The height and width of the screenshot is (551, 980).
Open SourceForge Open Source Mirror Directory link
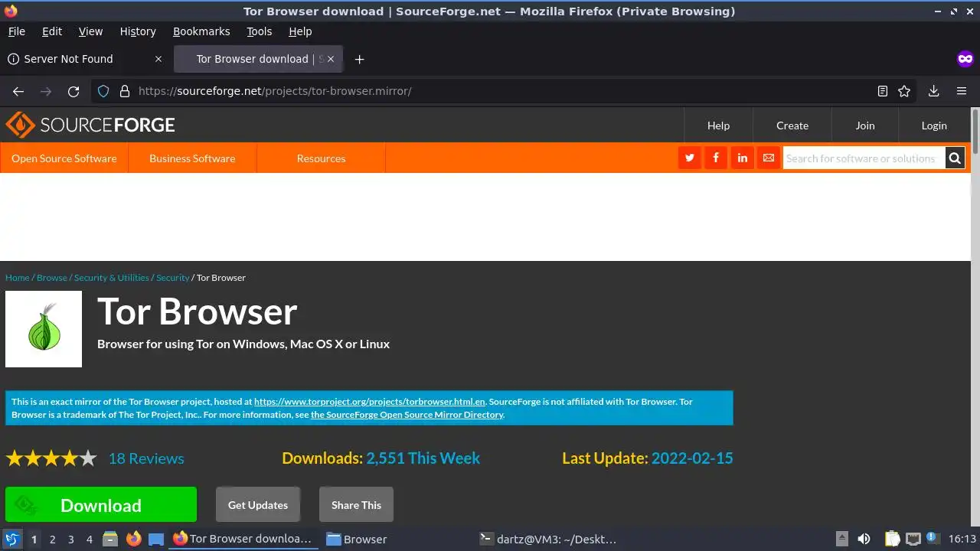coord(407,415)
